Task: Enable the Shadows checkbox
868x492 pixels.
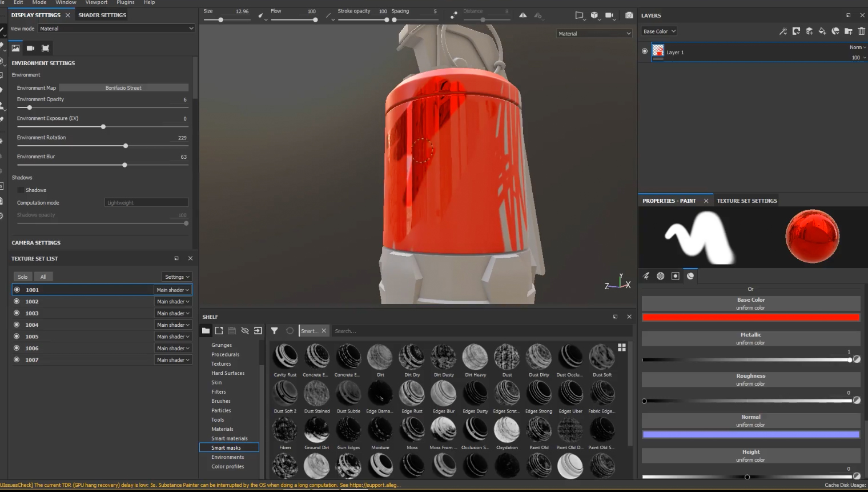Action: (21, 190)
